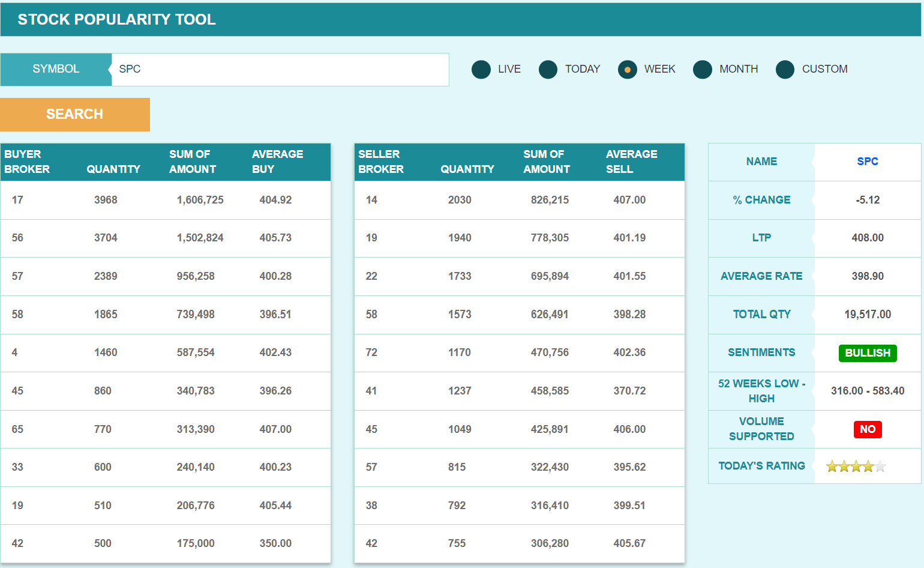Pick the CUSTOM date range option
The image size is (924, 568).
(x=785, y=70)
